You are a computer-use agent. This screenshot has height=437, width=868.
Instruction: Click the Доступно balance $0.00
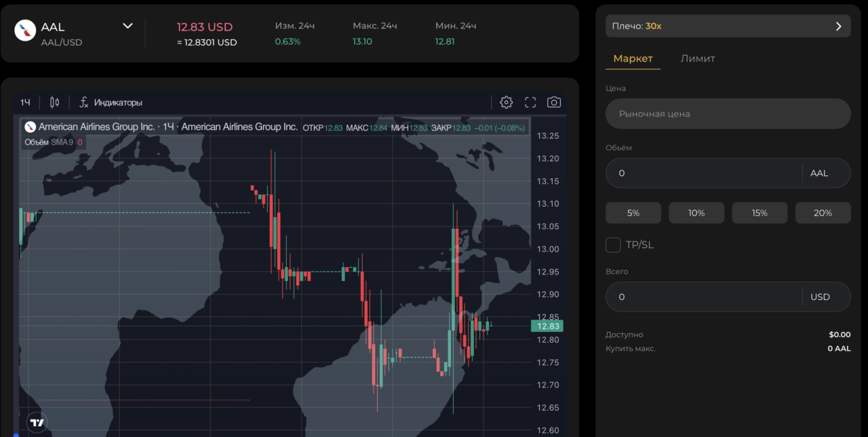point(840,335)
